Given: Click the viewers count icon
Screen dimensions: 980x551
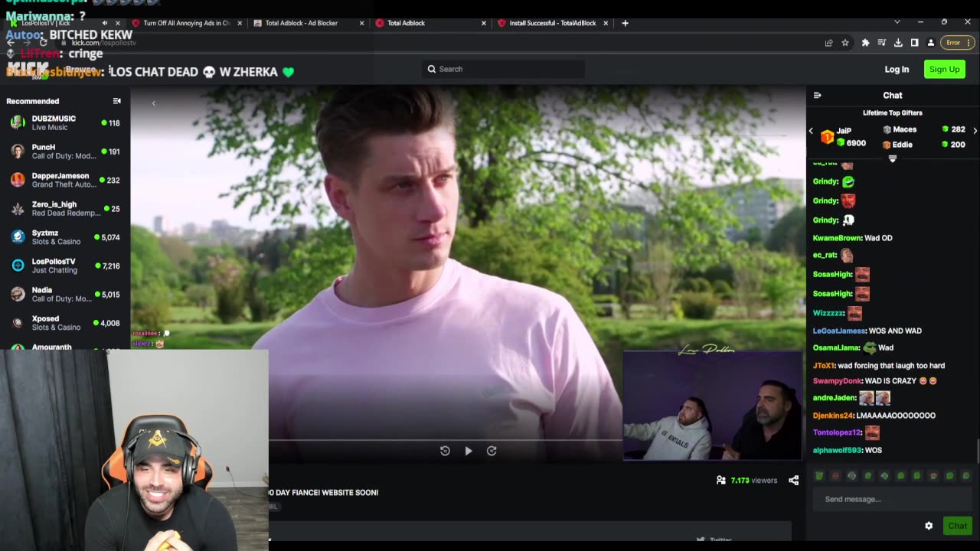Looking at the screenshot, I should coord(720,481).
